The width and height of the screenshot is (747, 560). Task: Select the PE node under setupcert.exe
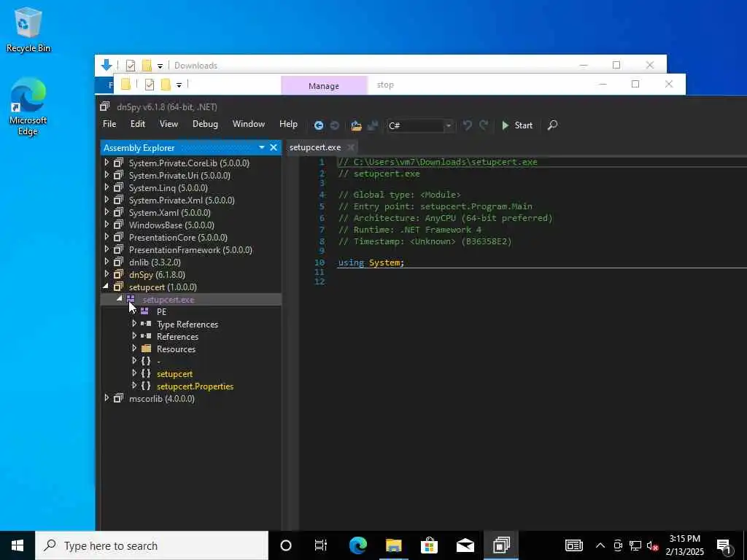(161, 312)
